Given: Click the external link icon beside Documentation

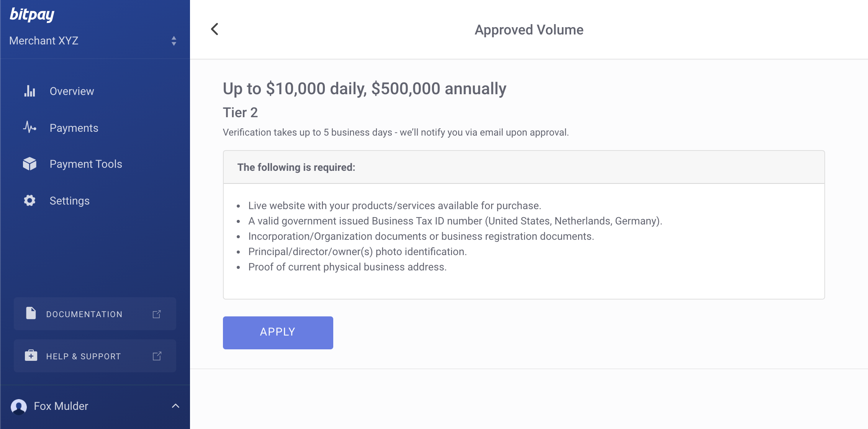Looking at the screenshot, I should (x=157, y=314).
